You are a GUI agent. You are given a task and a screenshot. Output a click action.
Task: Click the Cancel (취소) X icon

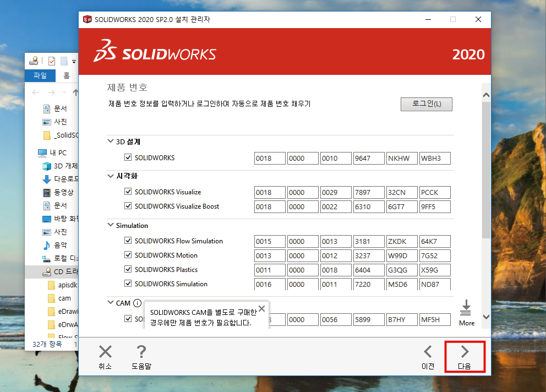click(x=105, y=352)
